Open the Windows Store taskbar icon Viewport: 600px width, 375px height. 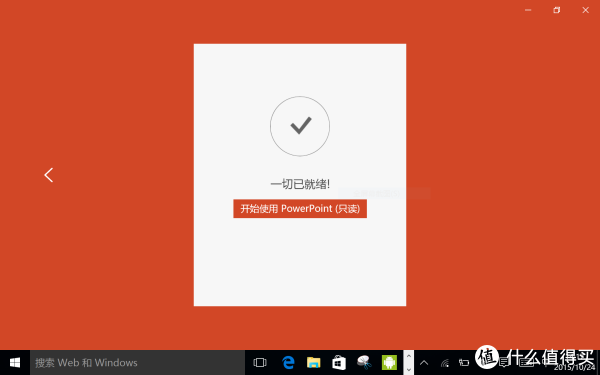pyautogui.click(x=339, y=362)
